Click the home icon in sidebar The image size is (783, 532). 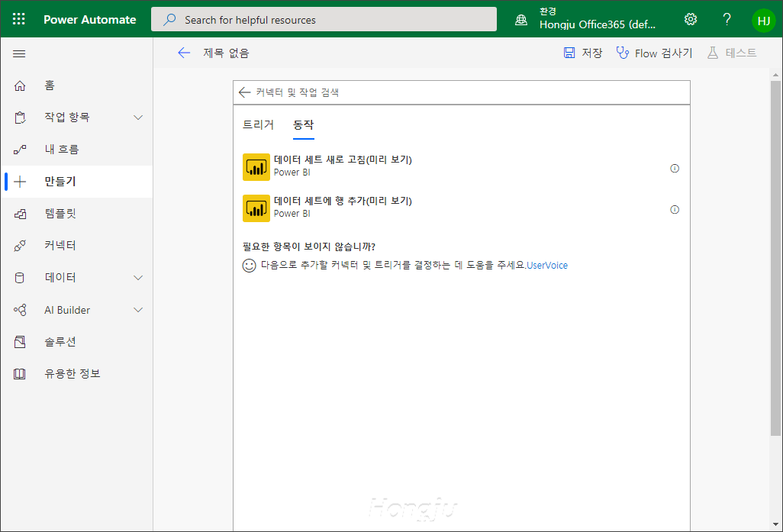[x=20, y=86]
